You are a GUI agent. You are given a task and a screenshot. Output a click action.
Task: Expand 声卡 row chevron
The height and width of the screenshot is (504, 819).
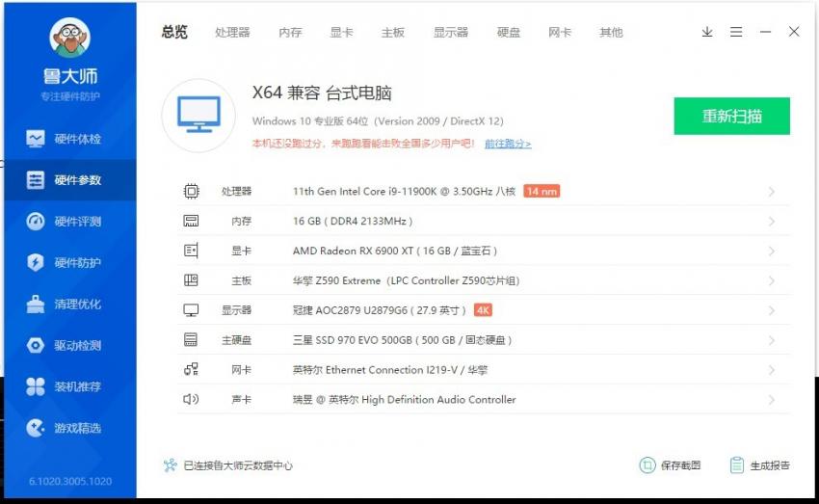(x=772, y=400)
